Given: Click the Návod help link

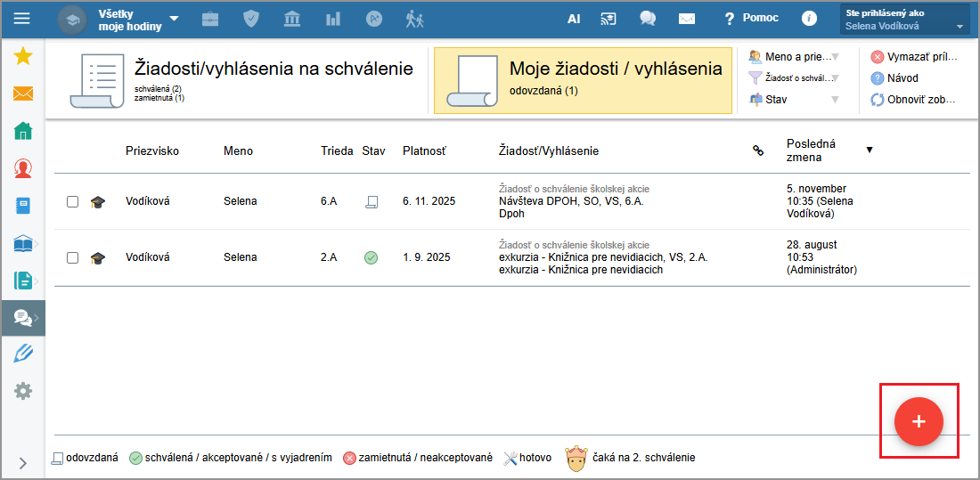Looking at the screenshot, I should click(x=902, y=78).
